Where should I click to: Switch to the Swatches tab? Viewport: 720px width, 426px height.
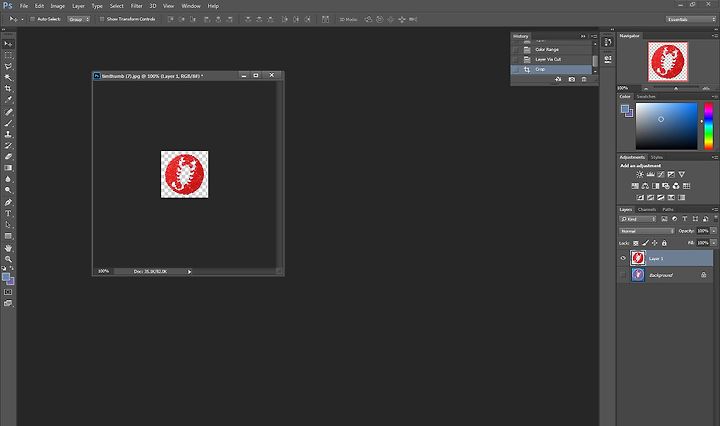646,96
